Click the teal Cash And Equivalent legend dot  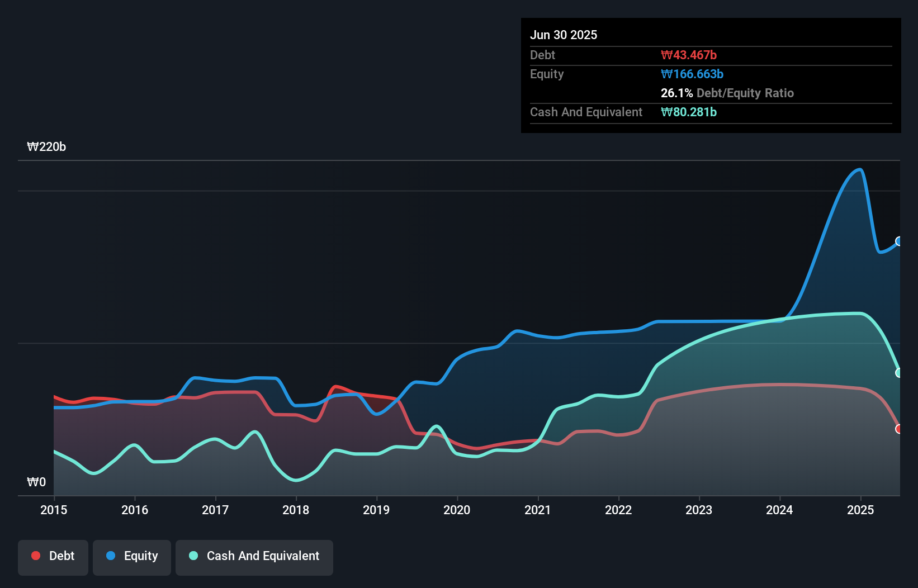click(193, 556)
